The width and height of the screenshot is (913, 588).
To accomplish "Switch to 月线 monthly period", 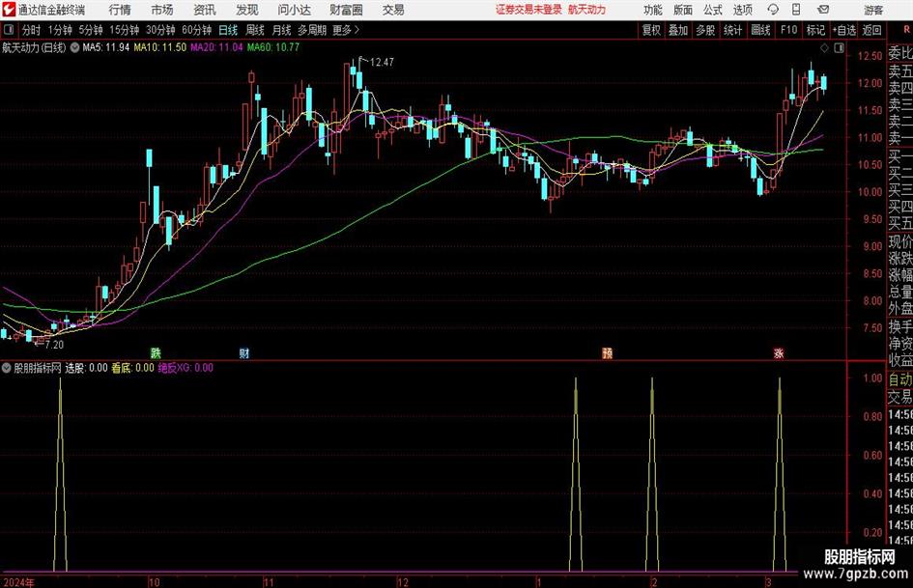I will pos(282,30).
